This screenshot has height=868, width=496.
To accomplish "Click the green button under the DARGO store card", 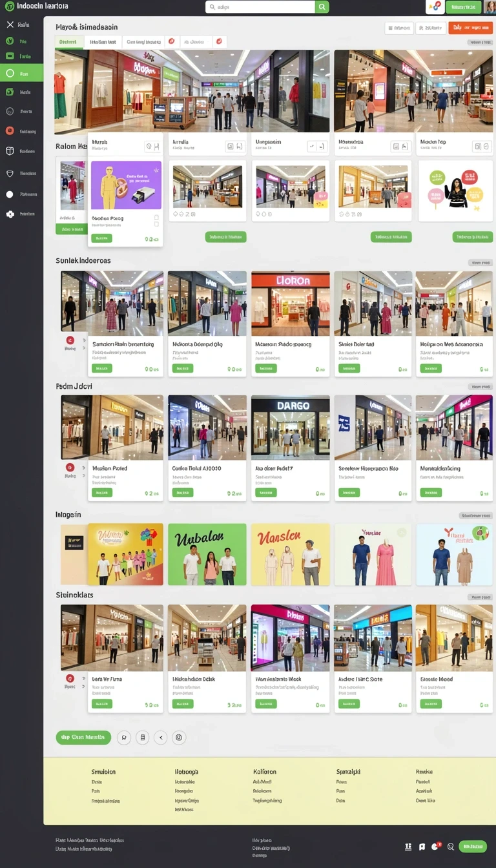I will 265,493.
